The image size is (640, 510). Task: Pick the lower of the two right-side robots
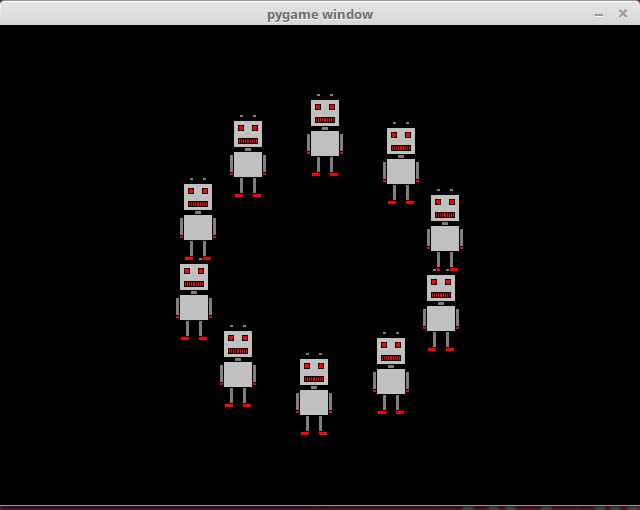(441, 312)
